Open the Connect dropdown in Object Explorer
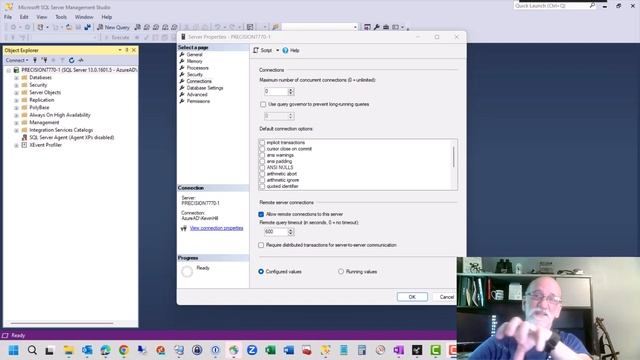 click(x=17, y=60)
